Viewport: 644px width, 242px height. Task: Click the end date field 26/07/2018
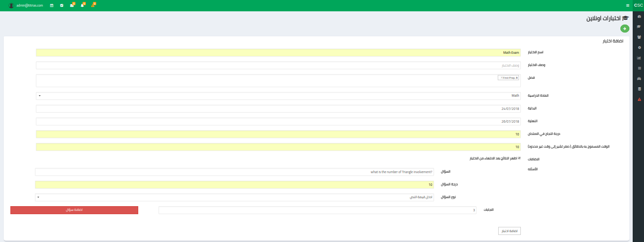click(x=278, y=121)
